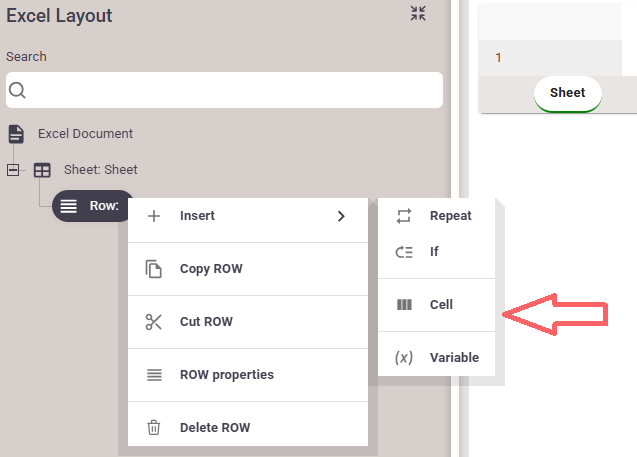Click the Sheet table icon
The width and height of the screenshot is (637, 457).
pyautogui.click(x=42, y=170)
